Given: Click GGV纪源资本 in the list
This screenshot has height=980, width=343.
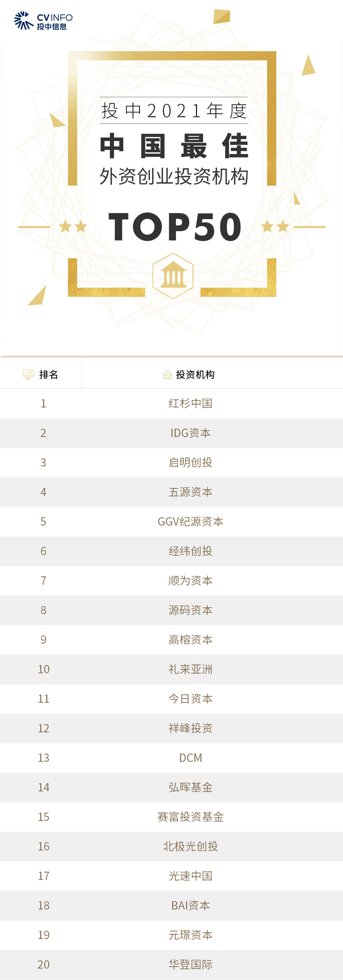Looking at the screenshot, I should (191, 521).
